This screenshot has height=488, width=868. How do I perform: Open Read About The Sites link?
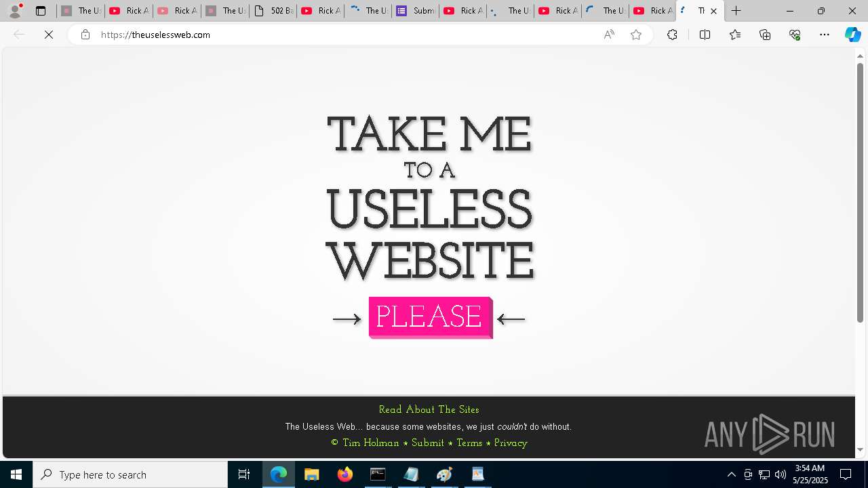pyautogui.click(x=429, y=409)
